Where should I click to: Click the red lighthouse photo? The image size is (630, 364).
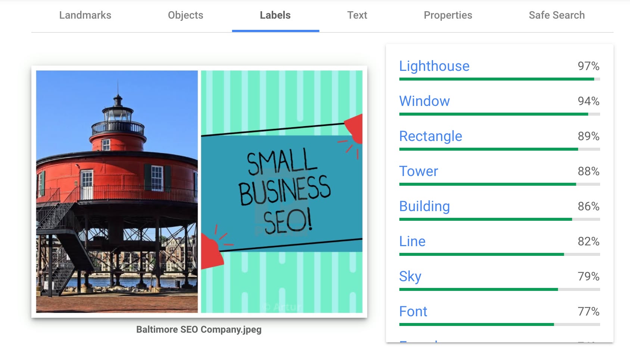[x=117, y=191]
